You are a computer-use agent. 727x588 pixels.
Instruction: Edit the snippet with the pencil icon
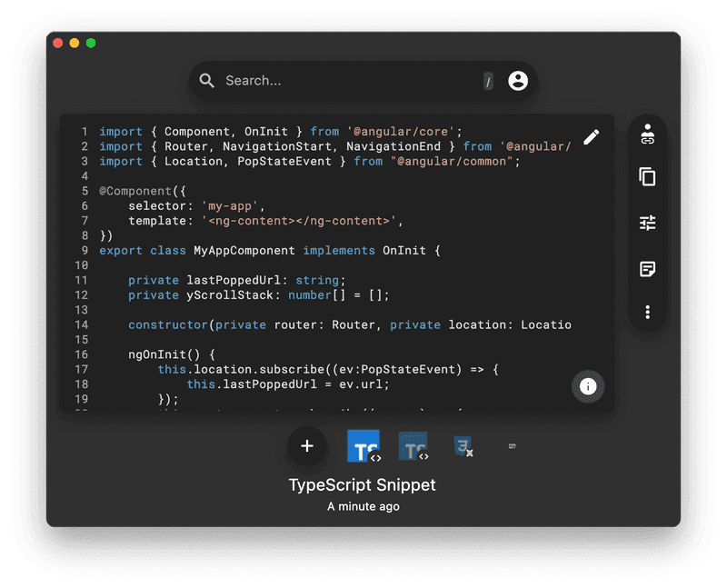click(592, 136)
